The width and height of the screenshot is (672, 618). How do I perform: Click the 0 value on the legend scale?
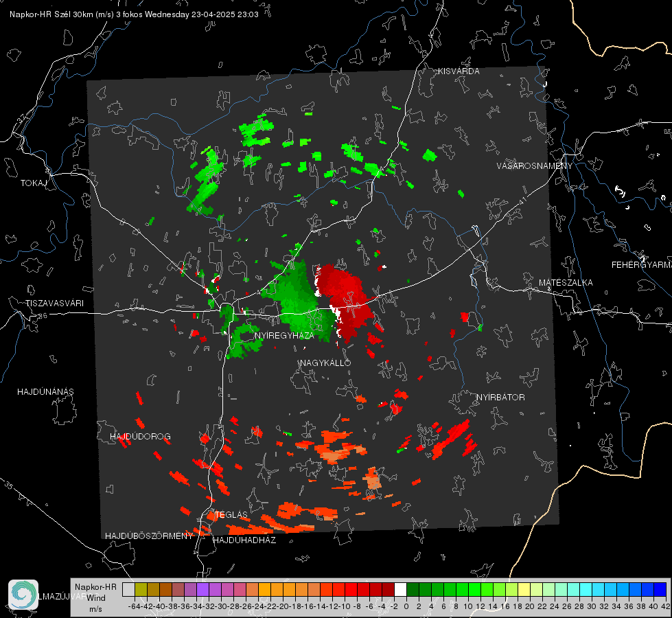406,606
